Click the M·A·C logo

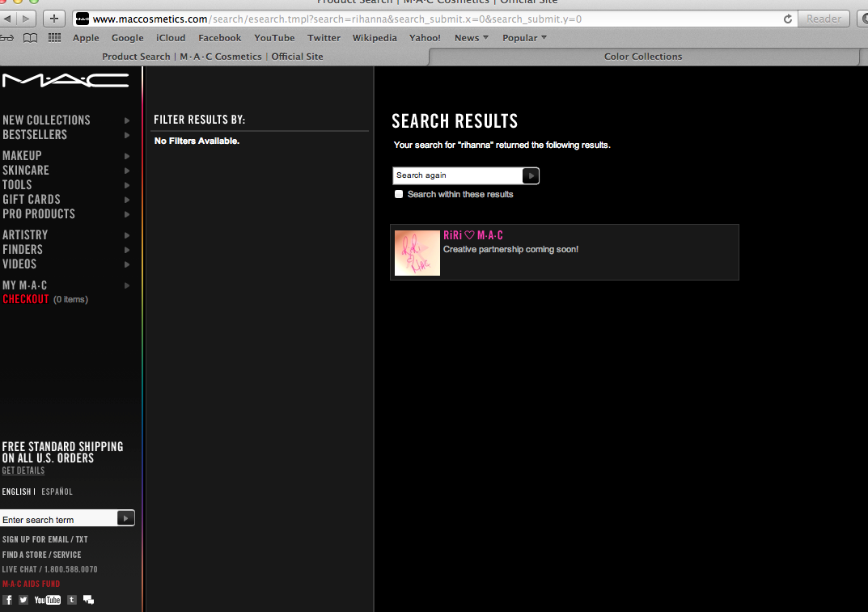[x=66, y=81]
